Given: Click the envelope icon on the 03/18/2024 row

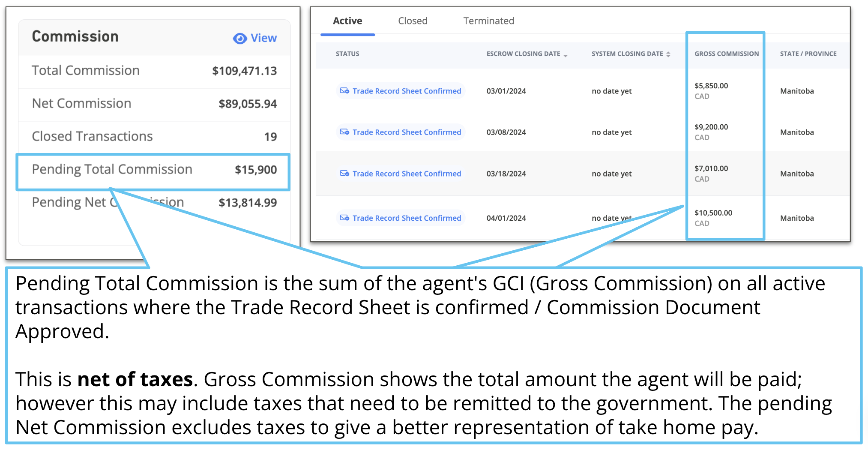Looking at the screenshot, I should tap(344, 174).
